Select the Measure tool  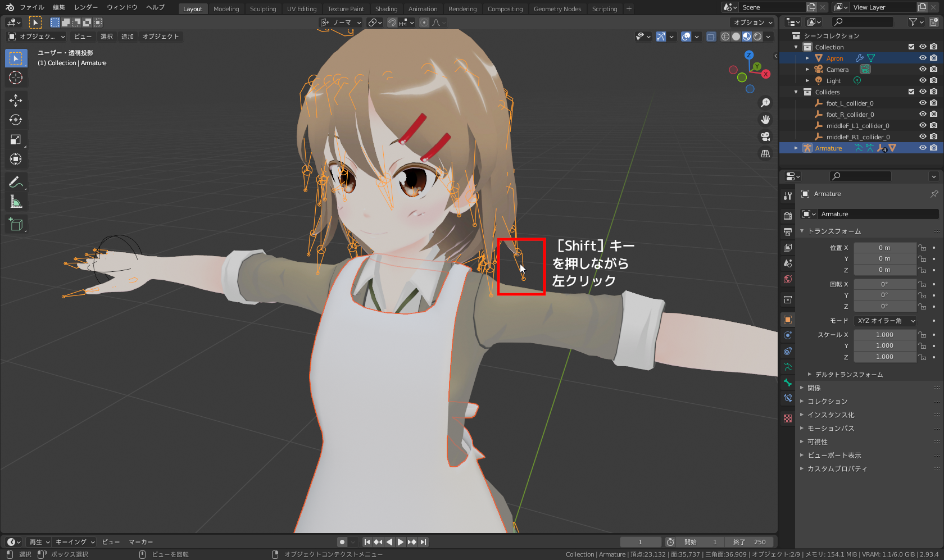click(x=16, y=201)
